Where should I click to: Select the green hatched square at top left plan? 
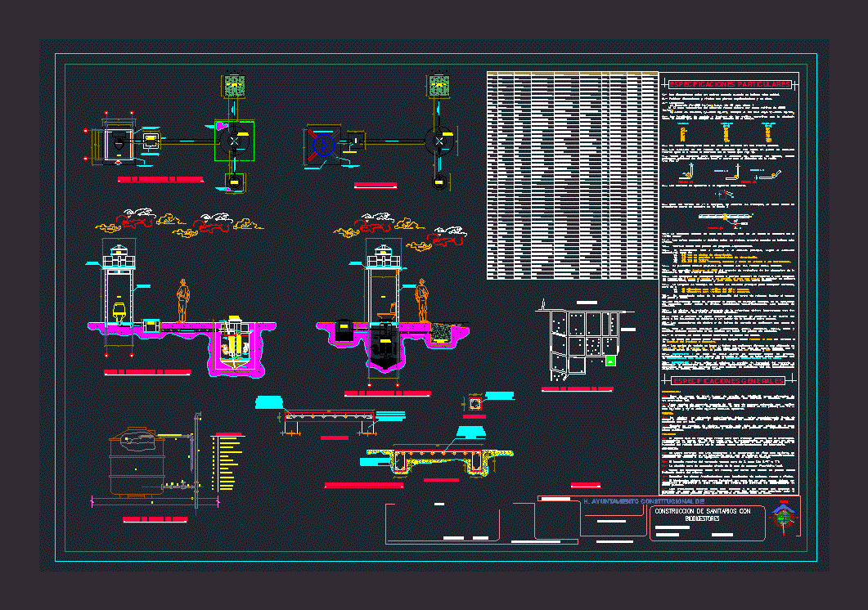235,84
